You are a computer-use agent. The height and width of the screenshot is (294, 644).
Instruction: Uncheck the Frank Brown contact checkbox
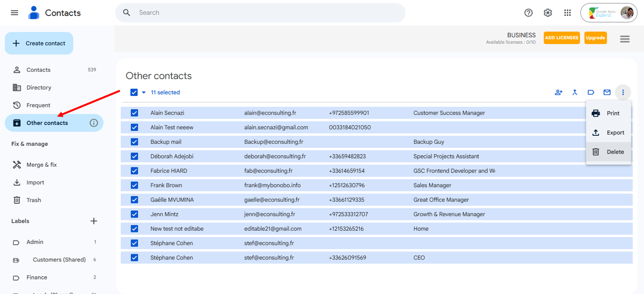pyautogui.click(x=134, y=185)
